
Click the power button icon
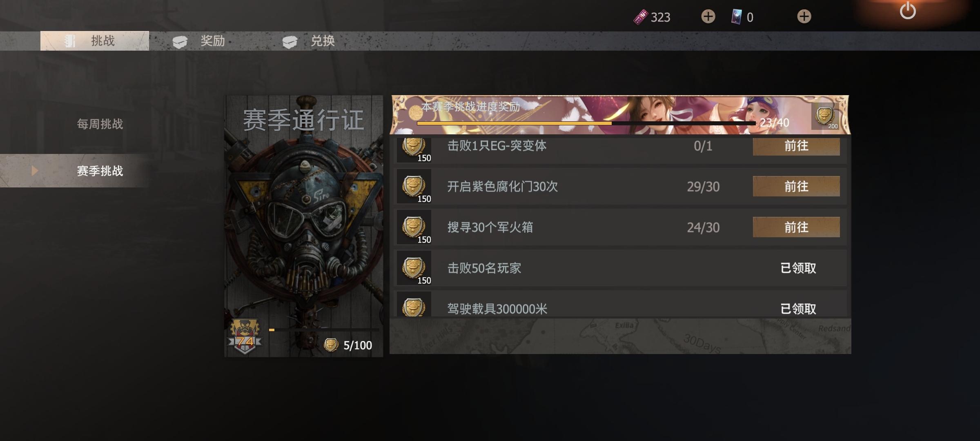coord(907,11)
